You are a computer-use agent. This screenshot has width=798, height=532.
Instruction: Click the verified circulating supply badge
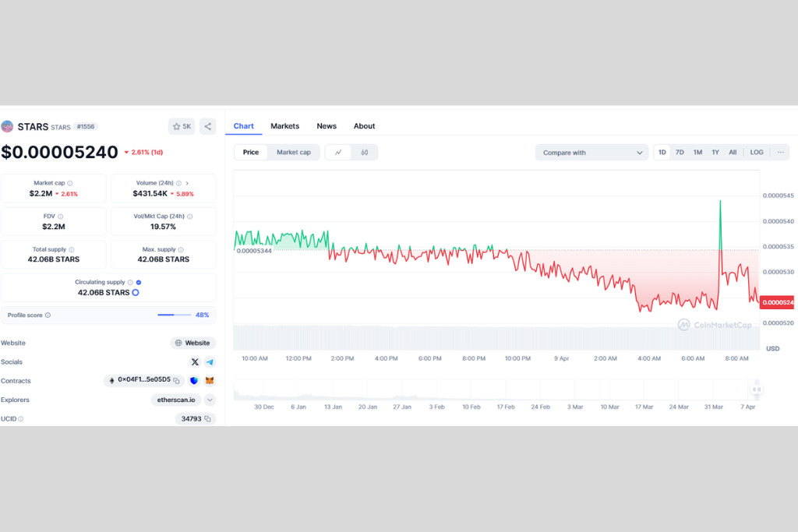click(x=139, y=282)
